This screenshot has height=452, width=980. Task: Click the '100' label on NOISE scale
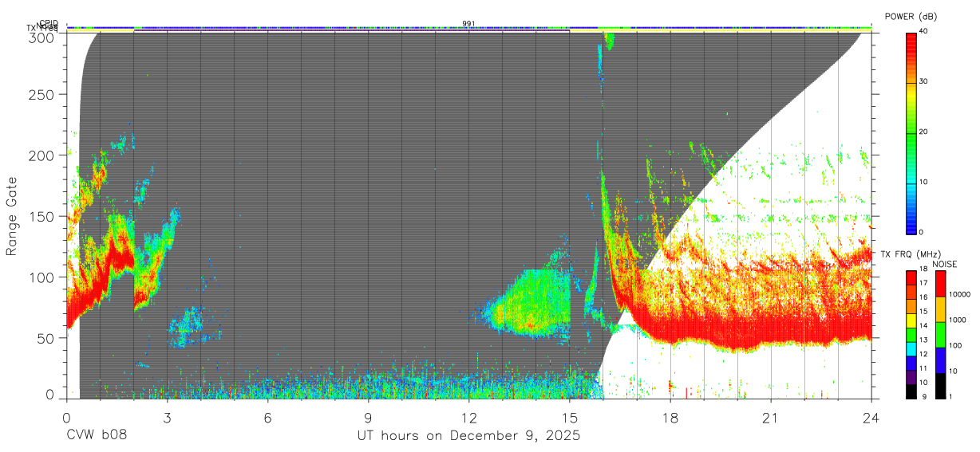coord(955,346)
